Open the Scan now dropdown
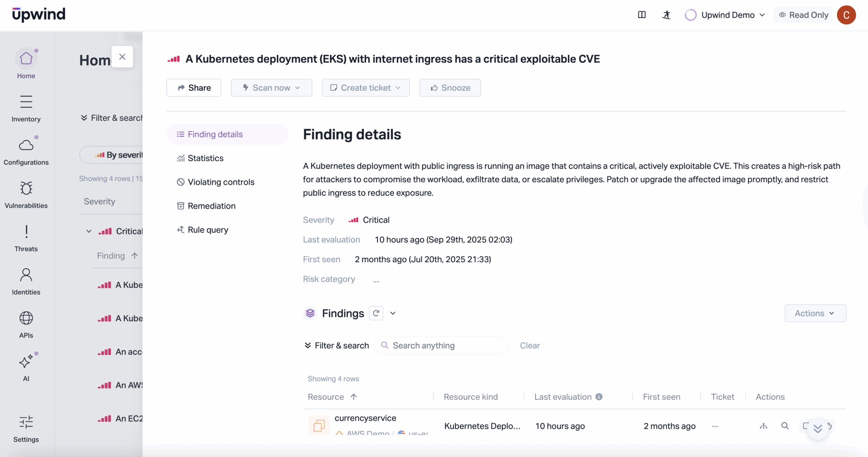 pyautogui.click(x=271, y=88)
